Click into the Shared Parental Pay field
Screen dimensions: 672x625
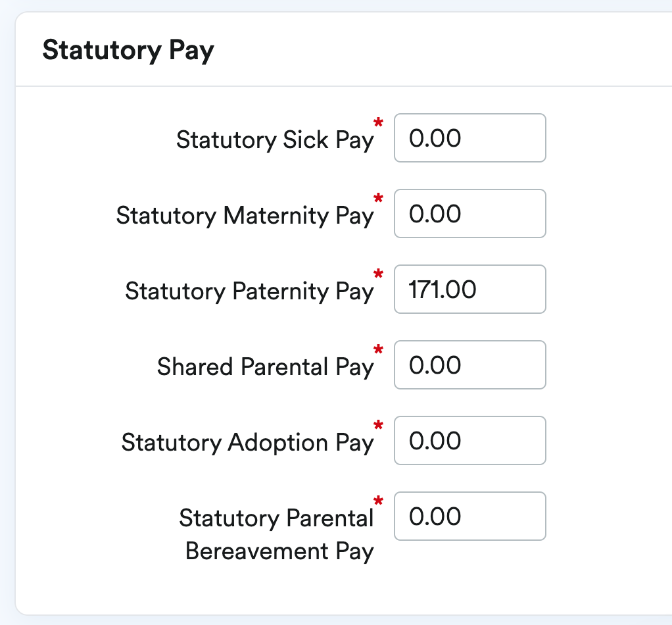tap(469, 365)
